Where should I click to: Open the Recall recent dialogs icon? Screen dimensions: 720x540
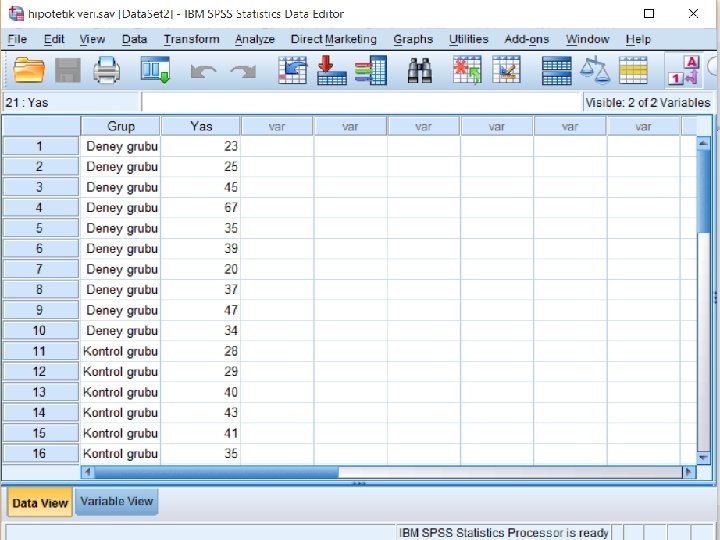(156, 70)
